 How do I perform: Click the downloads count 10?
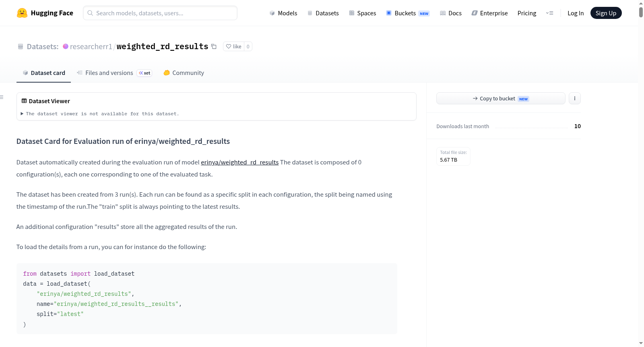(x=578, y=126)
